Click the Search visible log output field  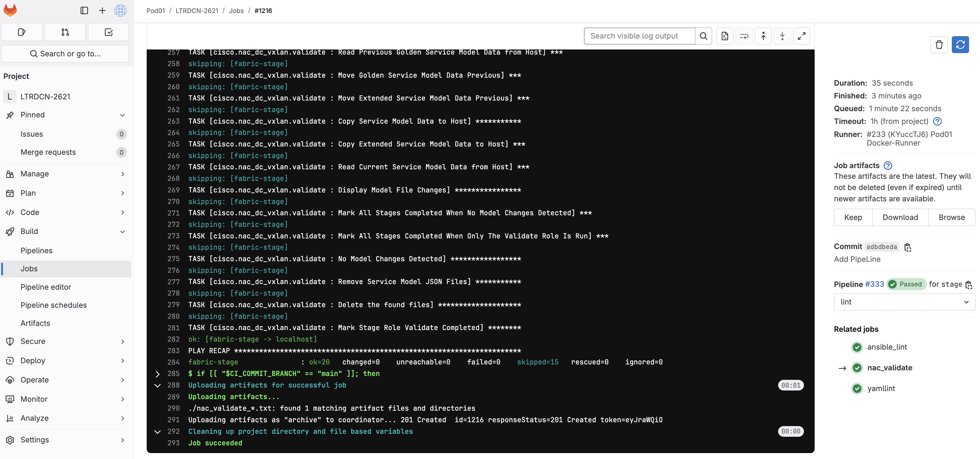pos(639,36)
